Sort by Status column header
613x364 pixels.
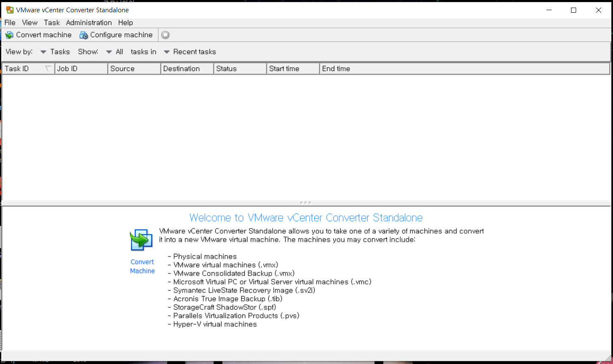[240, 69]
